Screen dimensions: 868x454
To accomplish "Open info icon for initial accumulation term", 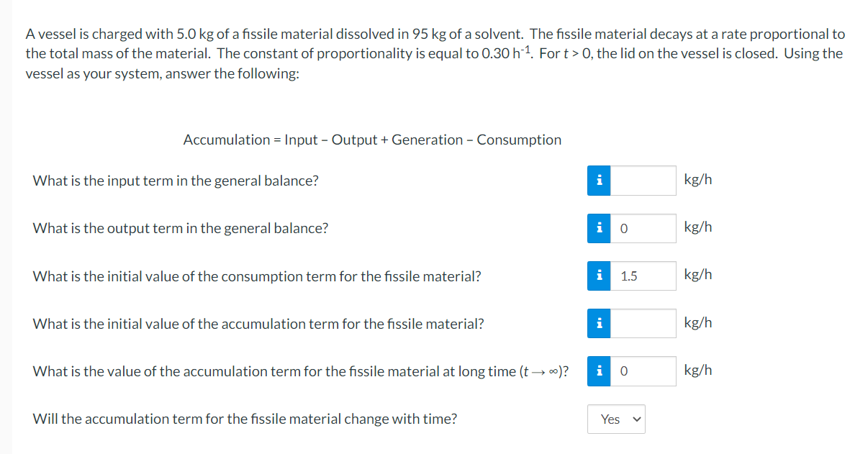I will 599,323.
